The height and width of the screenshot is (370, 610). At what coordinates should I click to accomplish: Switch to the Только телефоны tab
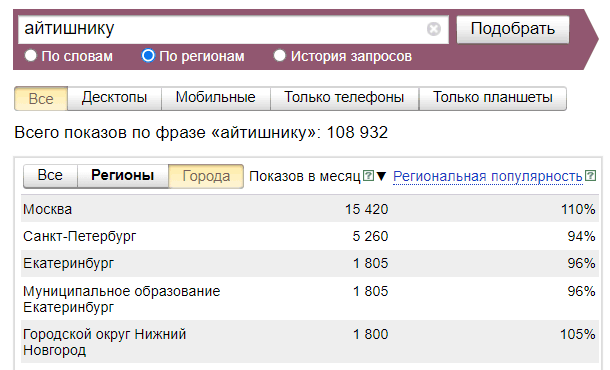click(x=344, y=98)
